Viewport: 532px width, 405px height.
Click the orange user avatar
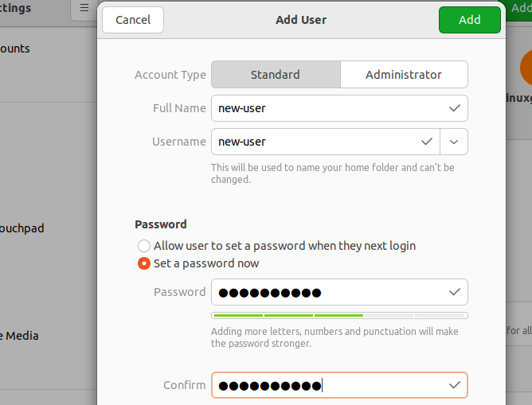(526, 68)
